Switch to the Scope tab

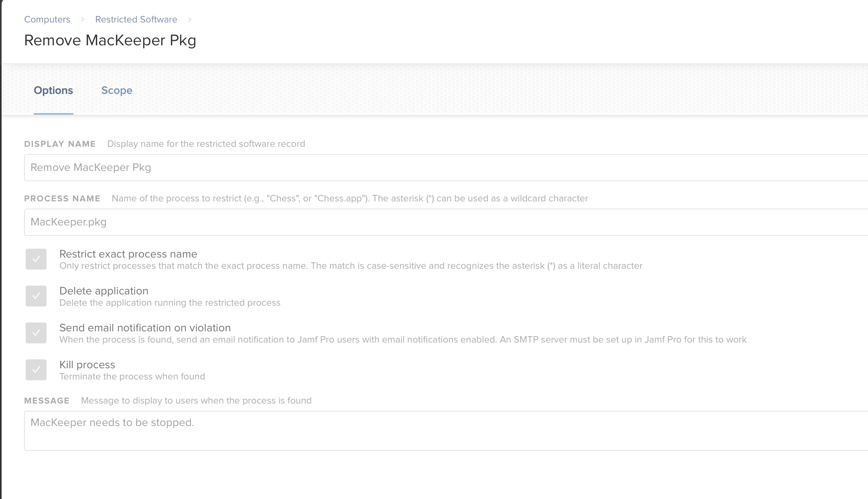point(117,90)
